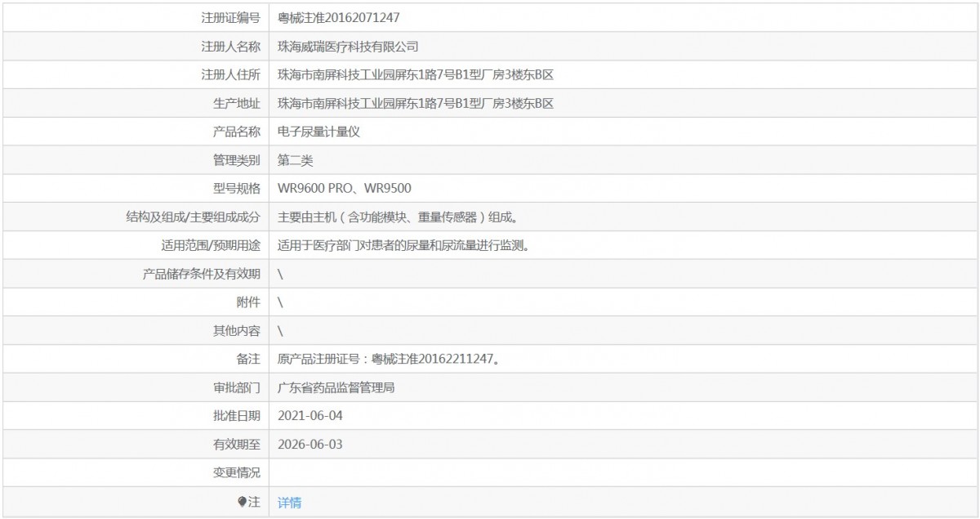Click the 附件 label
The height and width of the screenshot is (519, 980).
[248, 302]
